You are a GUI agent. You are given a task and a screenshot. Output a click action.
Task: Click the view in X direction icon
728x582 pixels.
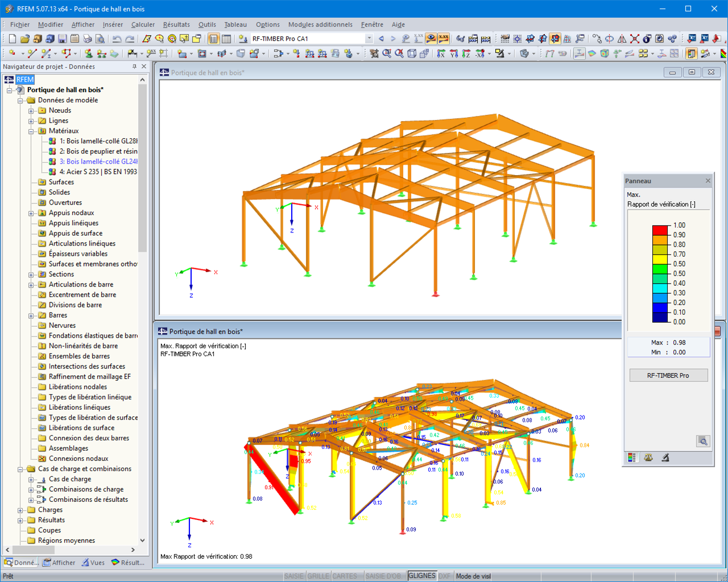coord(441,53)
